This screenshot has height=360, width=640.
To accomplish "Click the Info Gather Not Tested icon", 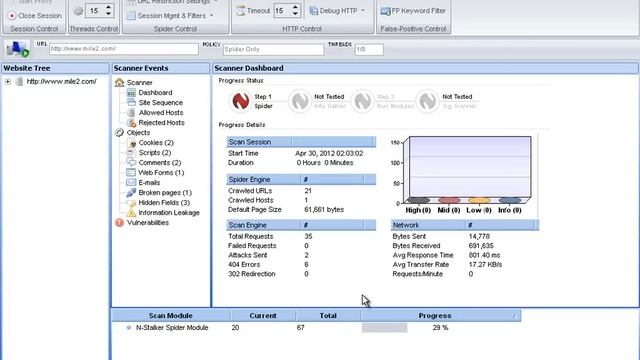I will click(x=300, y=101).
